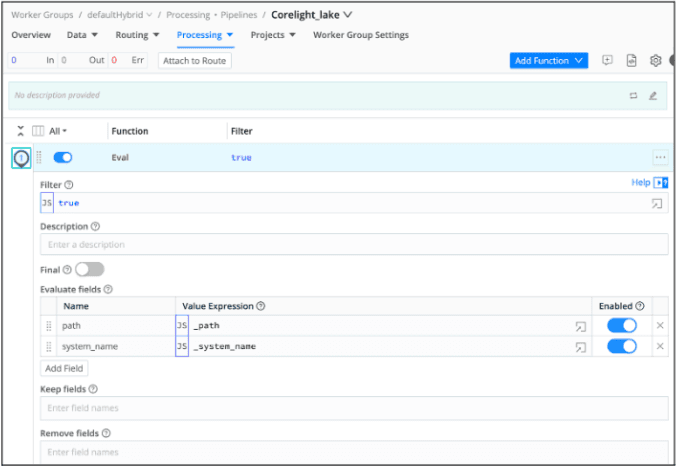
Task: Click the true filter value in Eval row
Action: 241,157
